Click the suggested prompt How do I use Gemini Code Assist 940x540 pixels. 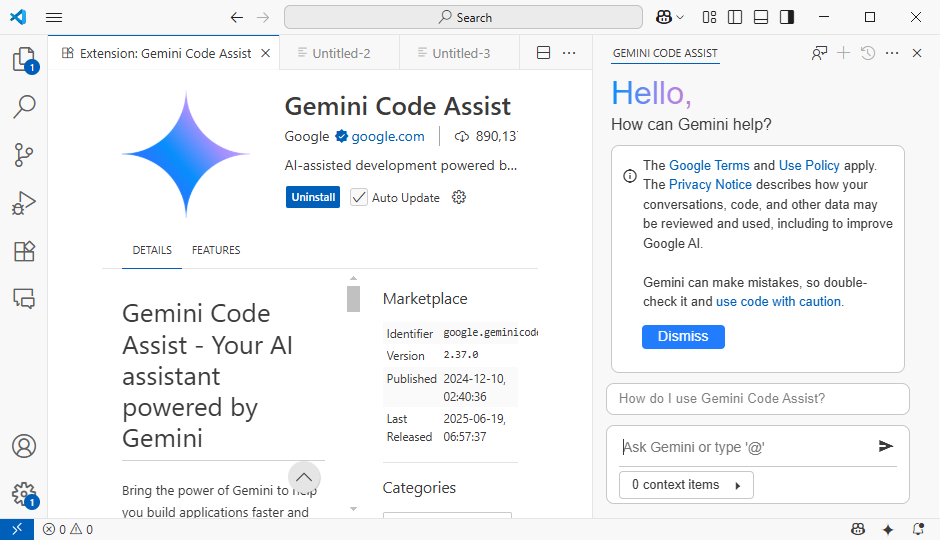758,399
